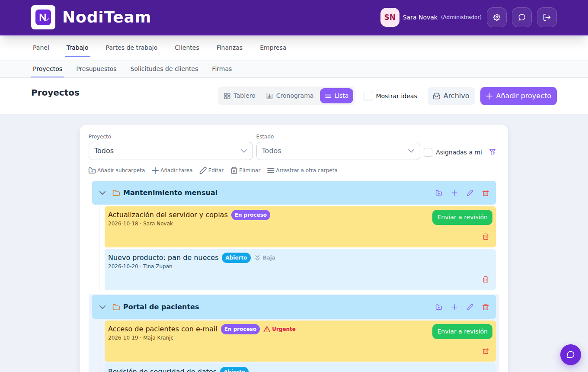Select the Proyectos sub-tab
Screen dimensions: 588x372
[48, 69]
